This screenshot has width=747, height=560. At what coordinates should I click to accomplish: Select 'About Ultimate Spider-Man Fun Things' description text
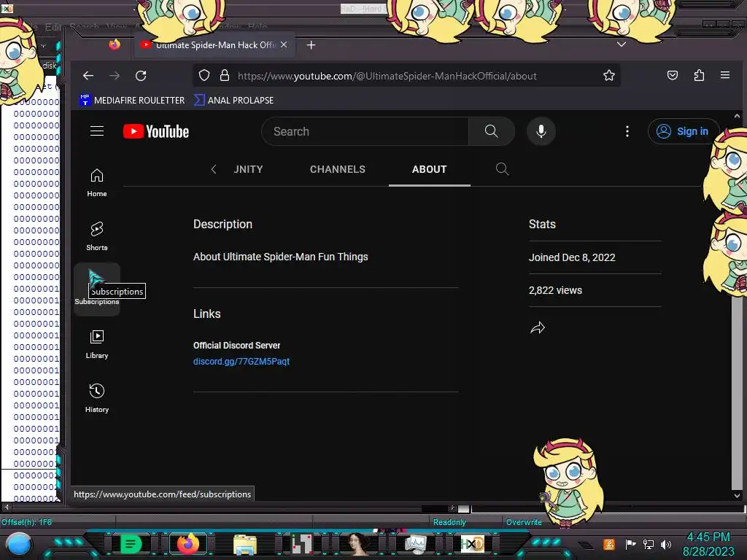click(281, 257)
